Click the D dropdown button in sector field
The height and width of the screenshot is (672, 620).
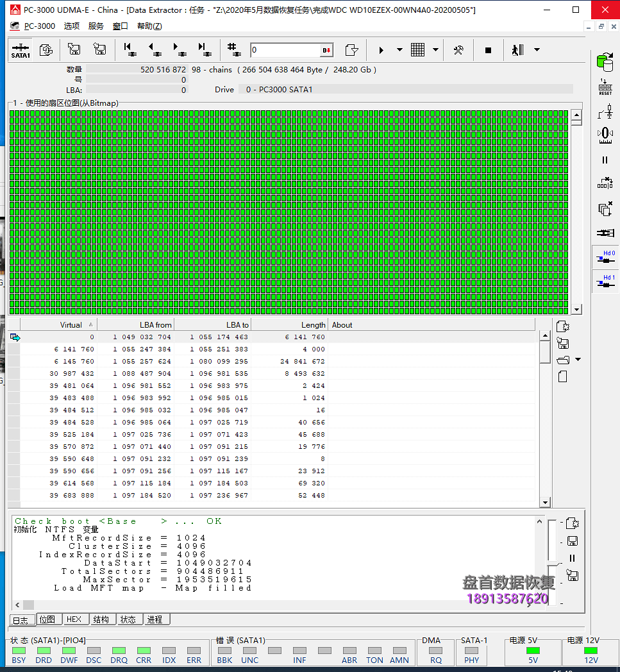click(x=326, y=50)
